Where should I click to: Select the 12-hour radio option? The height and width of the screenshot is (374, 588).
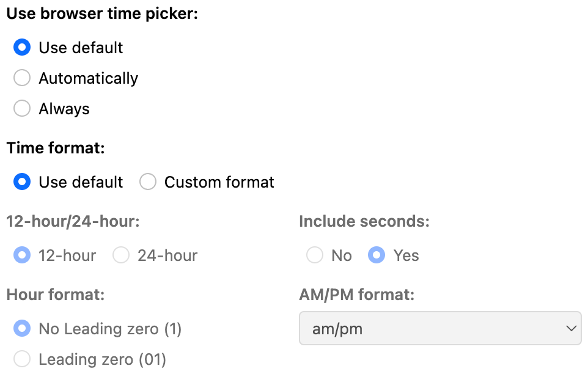[x=22, y=255]
